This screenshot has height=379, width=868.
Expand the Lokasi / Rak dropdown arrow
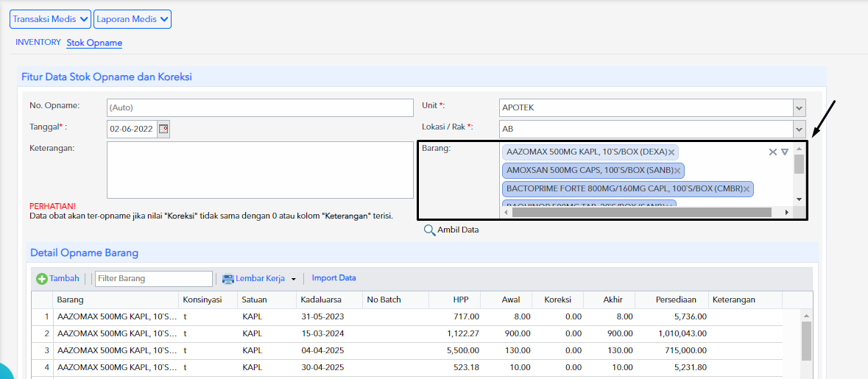(x=799, y=129)
